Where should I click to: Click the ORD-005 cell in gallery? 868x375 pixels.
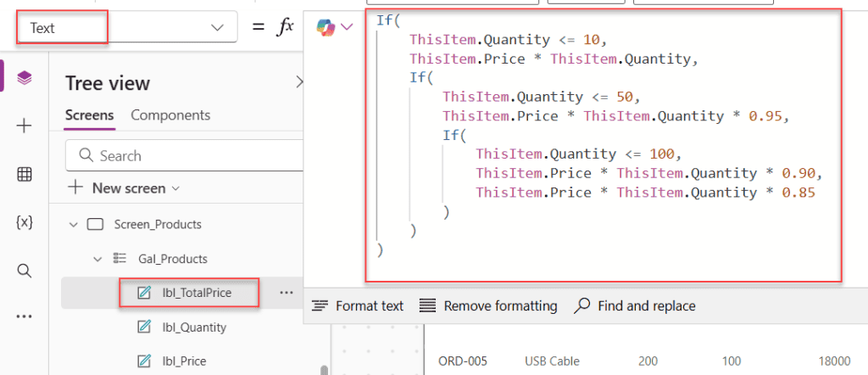(463, 361)
